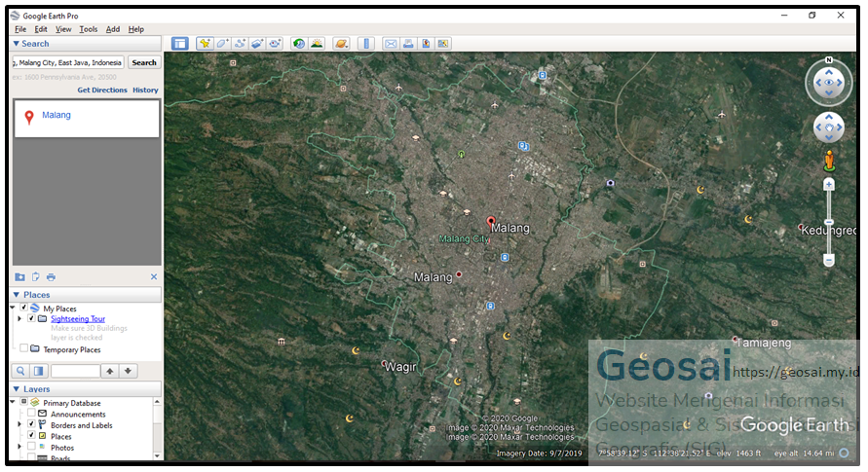
Task: Check the Photos layer checkbox
Action: pos(31,447)
